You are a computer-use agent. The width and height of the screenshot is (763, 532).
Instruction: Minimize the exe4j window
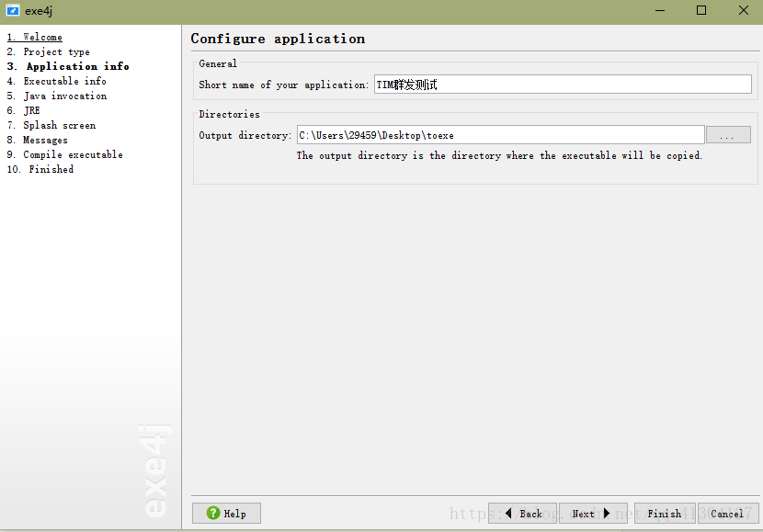(x=660, y=10)
